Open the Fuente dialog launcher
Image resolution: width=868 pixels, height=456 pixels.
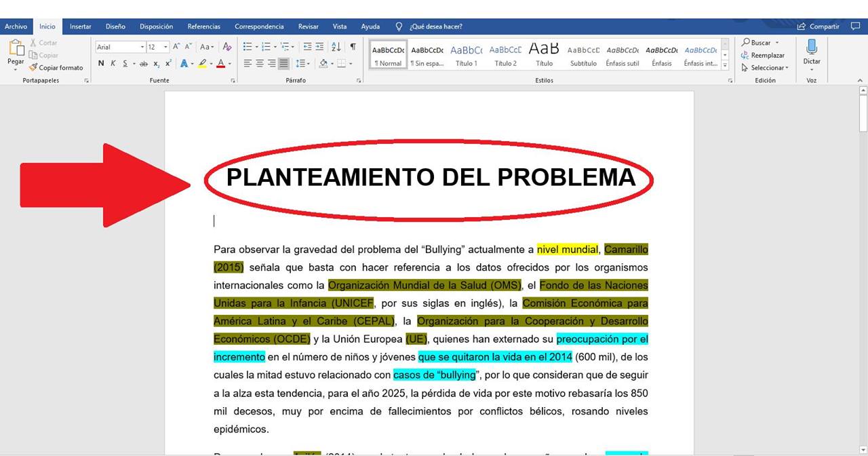click(x=233, y=81)
